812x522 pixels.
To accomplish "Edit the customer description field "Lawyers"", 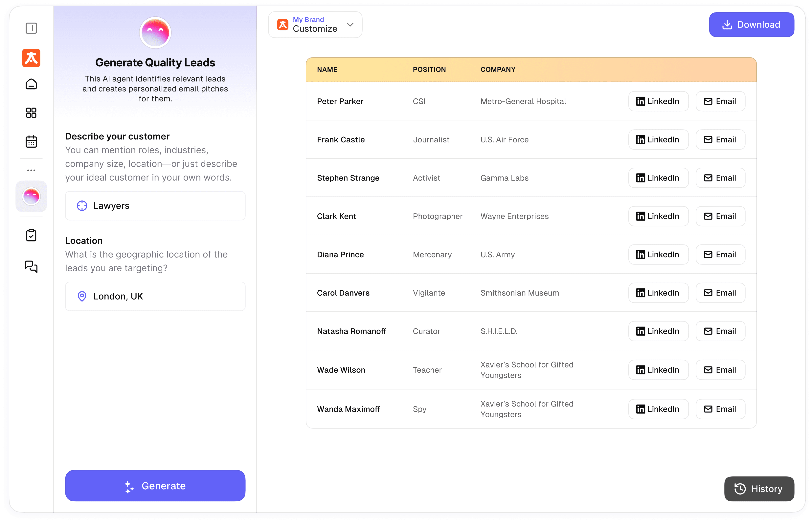I will pyautogui.click(x=155, y=206).
